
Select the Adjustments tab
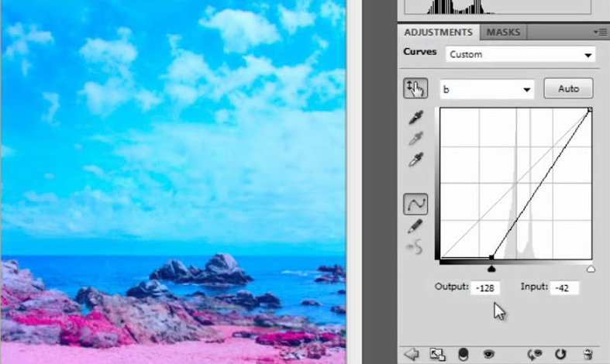[x=439, y=32]
